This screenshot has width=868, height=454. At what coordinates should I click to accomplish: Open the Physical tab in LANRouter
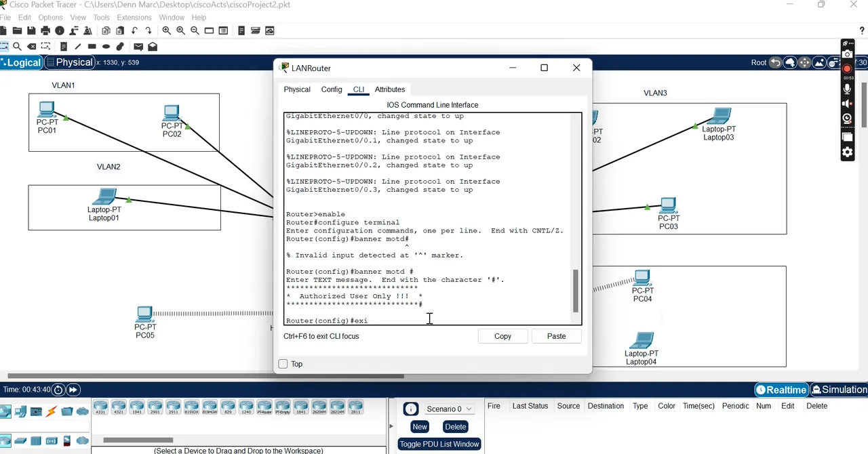[297, 89]
